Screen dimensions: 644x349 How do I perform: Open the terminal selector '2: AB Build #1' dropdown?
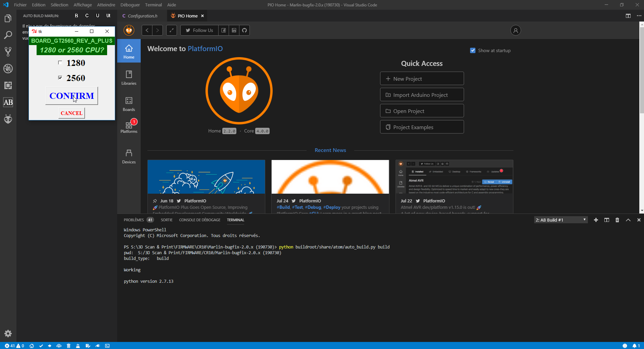click(x=561, y=220)
